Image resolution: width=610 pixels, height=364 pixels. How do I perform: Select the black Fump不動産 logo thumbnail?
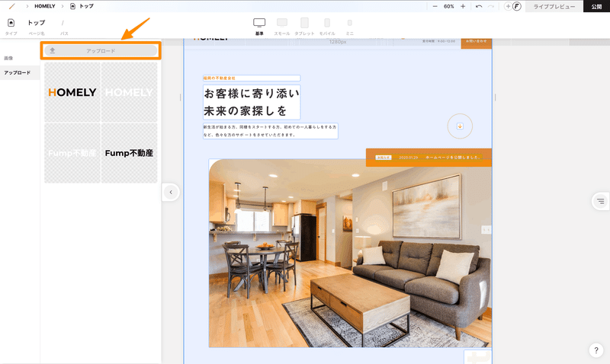point(129,153)
